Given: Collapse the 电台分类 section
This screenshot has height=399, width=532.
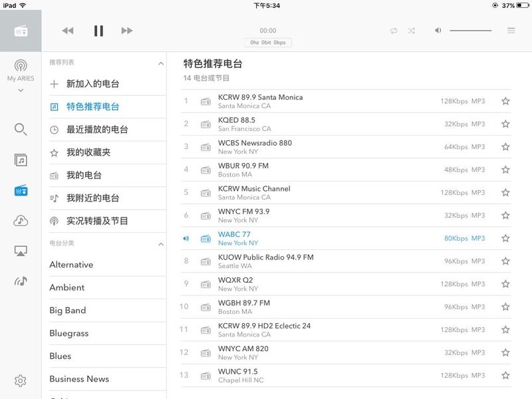Looking at the screenshot, I should [161, 244].
